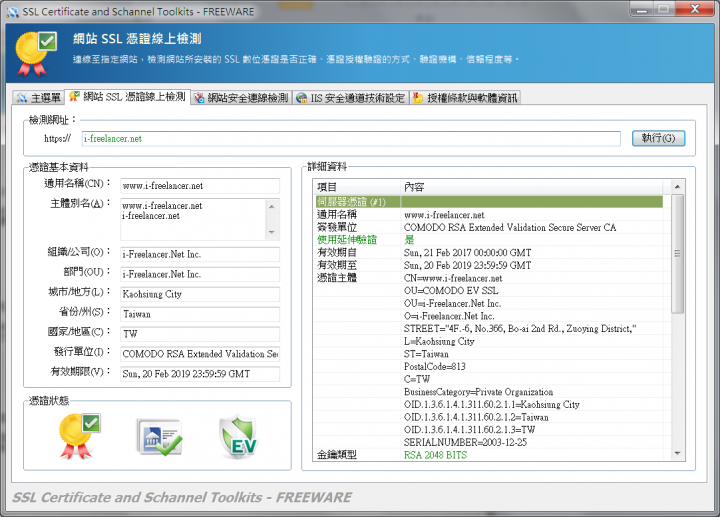Select the 網站 SSL 憑證線上檢測 tab
720x517 pixels.
(x=127, y=96)
